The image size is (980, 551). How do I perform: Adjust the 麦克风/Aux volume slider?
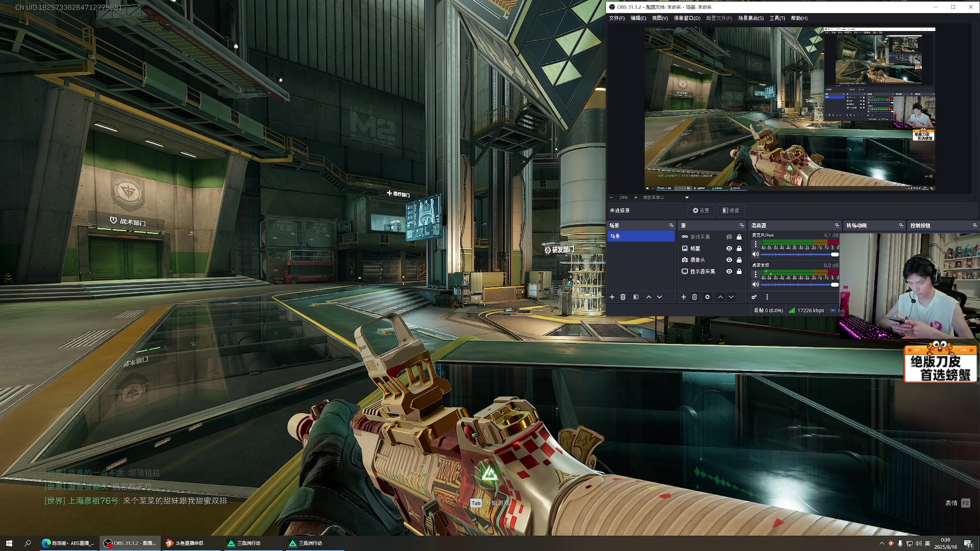point(799,254)
